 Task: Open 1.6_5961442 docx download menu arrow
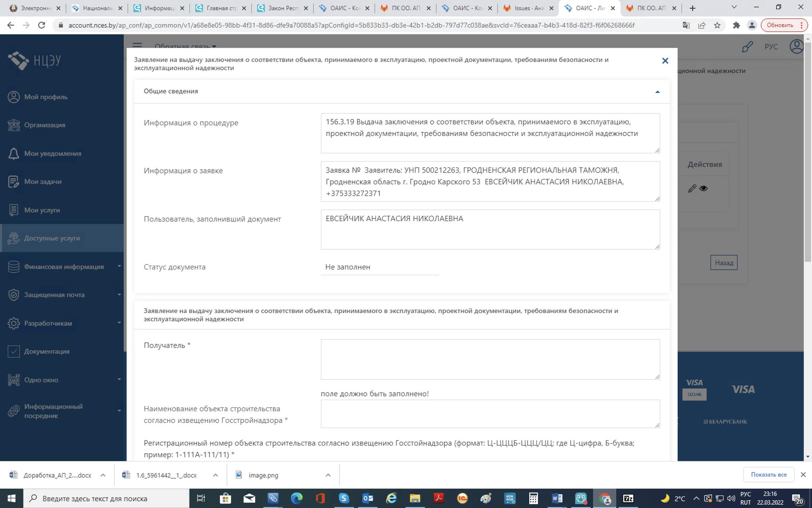(x=215, y=475)
